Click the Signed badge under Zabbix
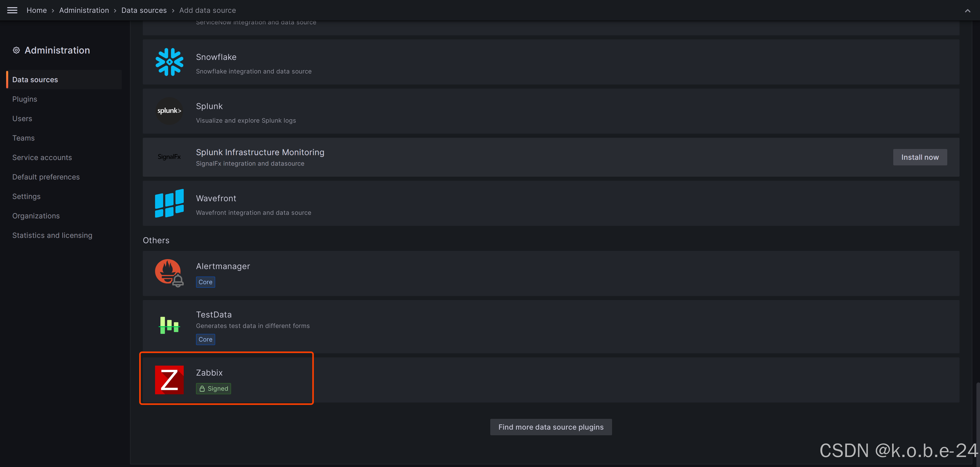980x467 pixels. point(213,389)
